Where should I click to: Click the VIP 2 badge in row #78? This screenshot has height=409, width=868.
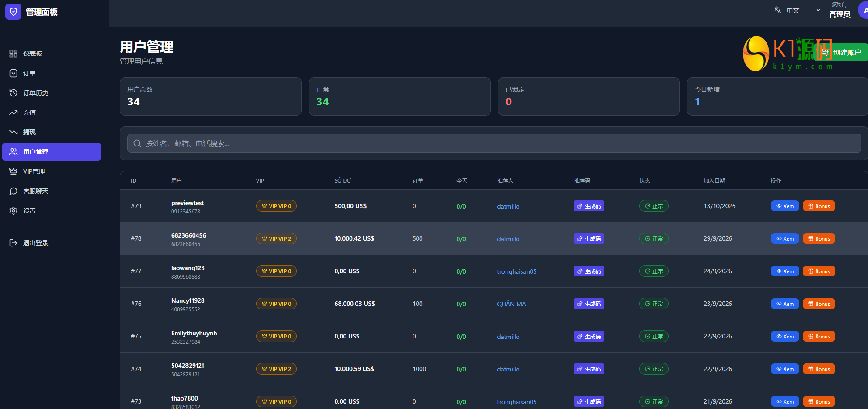coord(276,238)
